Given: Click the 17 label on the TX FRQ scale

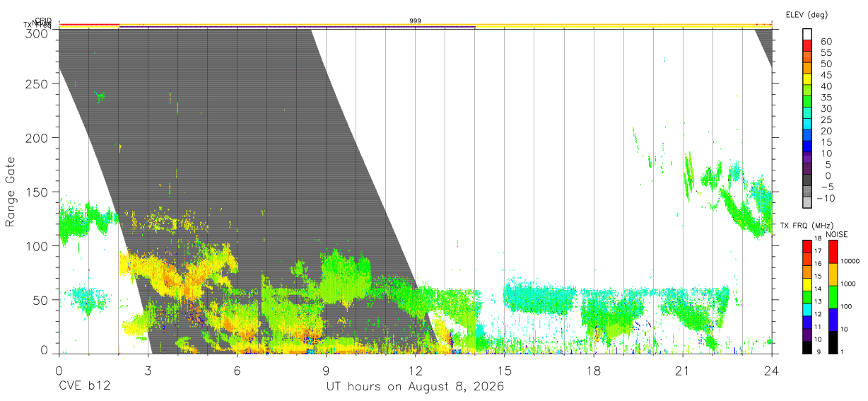Looking at the screenshot, I should point(818,251).
